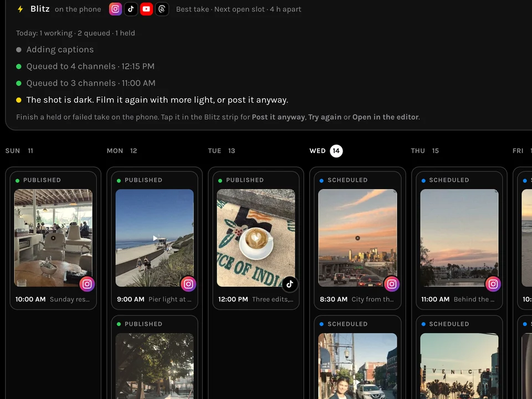Click Instagram badge on Pier light post
Screen dimensions: 532x399
click(x=188, y=284)
